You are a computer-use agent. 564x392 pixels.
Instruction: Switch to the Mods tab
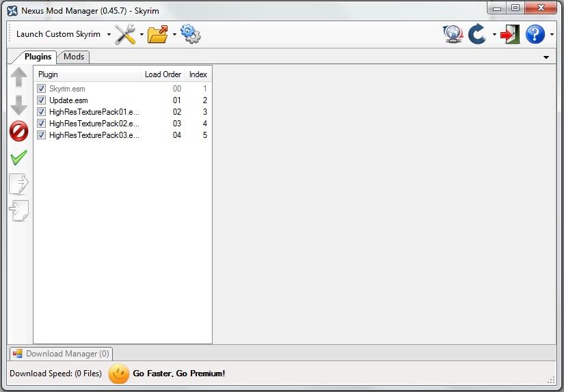coord(74,57)
